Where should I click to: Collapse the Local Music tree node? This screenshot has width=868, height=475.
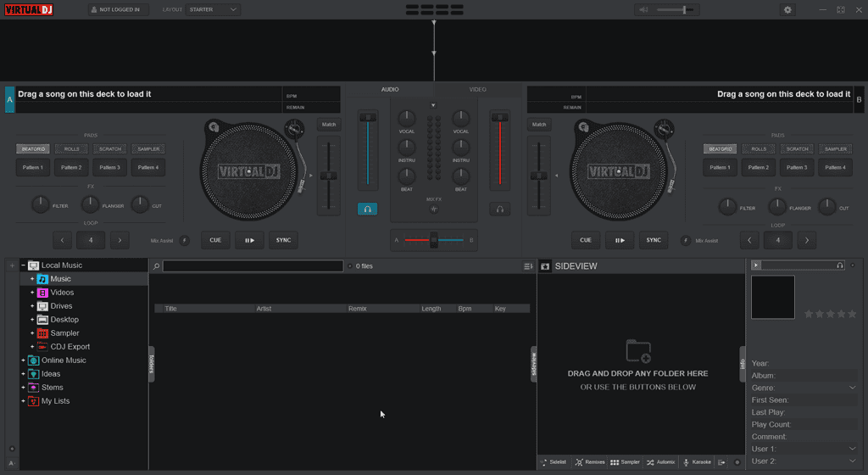(x=23, y=265)
